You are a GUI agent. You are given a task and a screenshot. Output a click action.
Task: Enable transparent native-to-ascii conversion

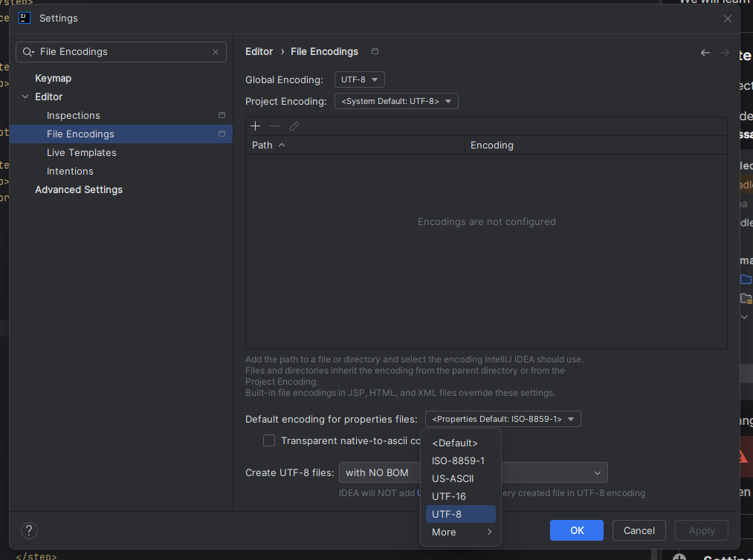coord(269,440)
